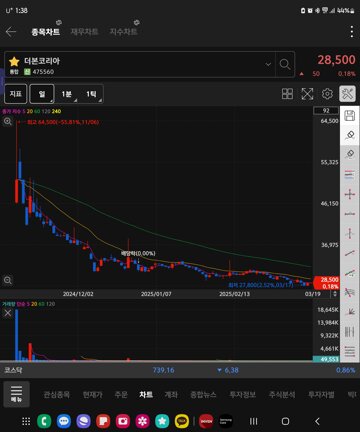
Task: Open the 1분 minute interval dropdown
Action: tap(67, 94)
